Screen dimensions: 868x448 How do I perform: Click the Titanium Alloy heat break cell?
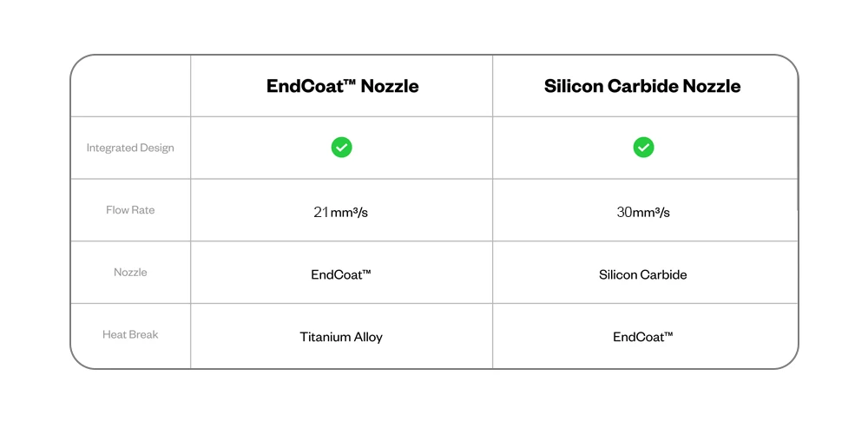point(341,337)
